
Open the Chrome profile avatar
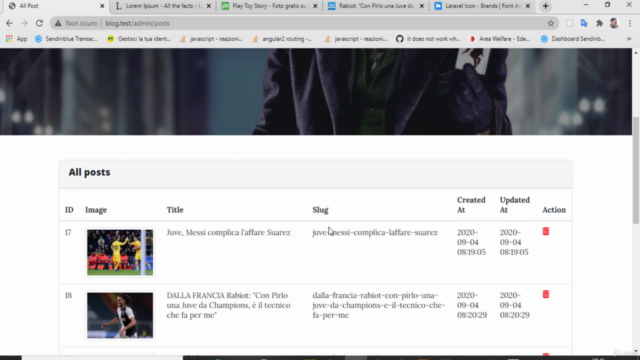coord(614,23)
